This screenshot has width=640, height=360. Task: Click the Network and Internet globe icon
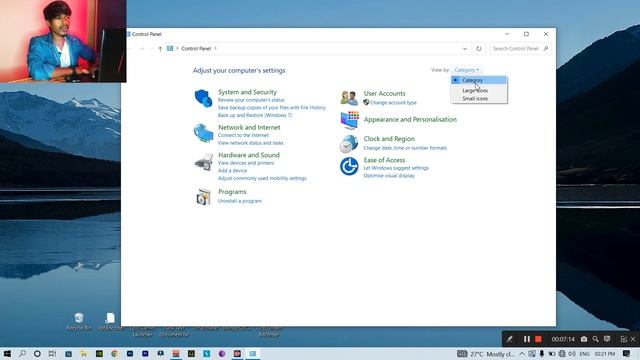pos(203,133)
